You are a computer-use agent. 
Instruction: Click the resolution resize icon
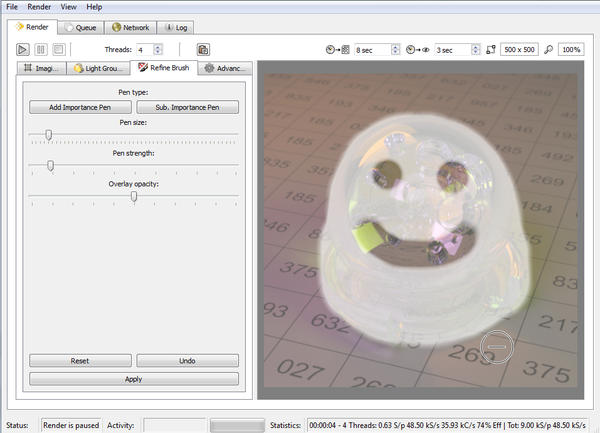click(491, 50)
